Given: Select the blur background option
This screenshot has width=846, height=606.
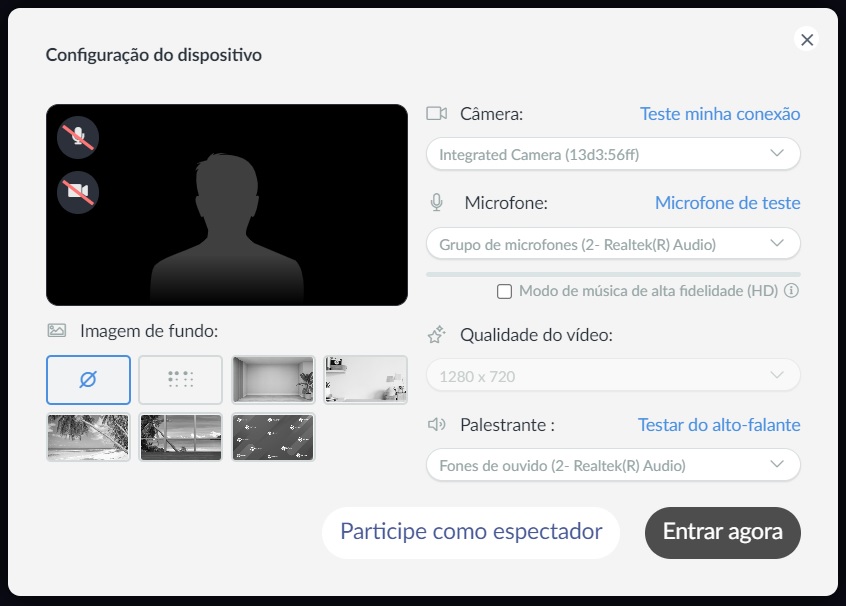Looking at the screenshot, I should click(x=180, y=380).
